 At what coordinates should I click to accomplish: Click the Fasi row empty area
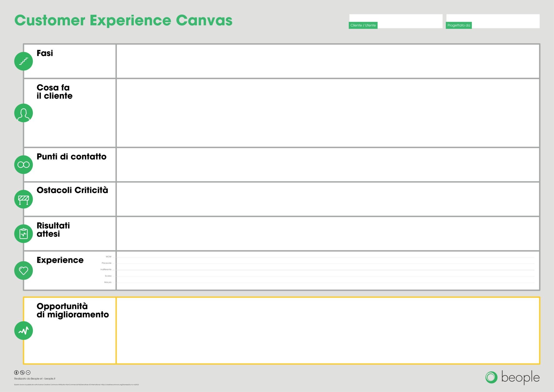coord(328,61)
